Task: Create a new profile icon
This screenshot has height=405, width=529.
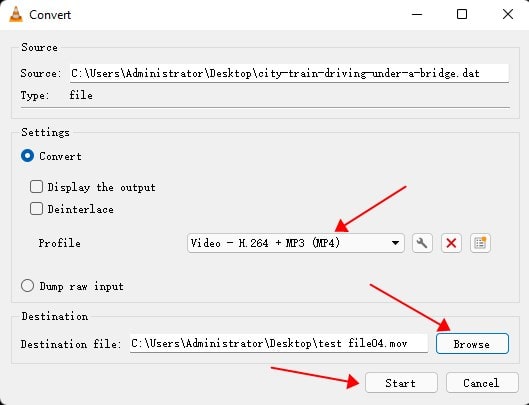Action: (480, 243)
